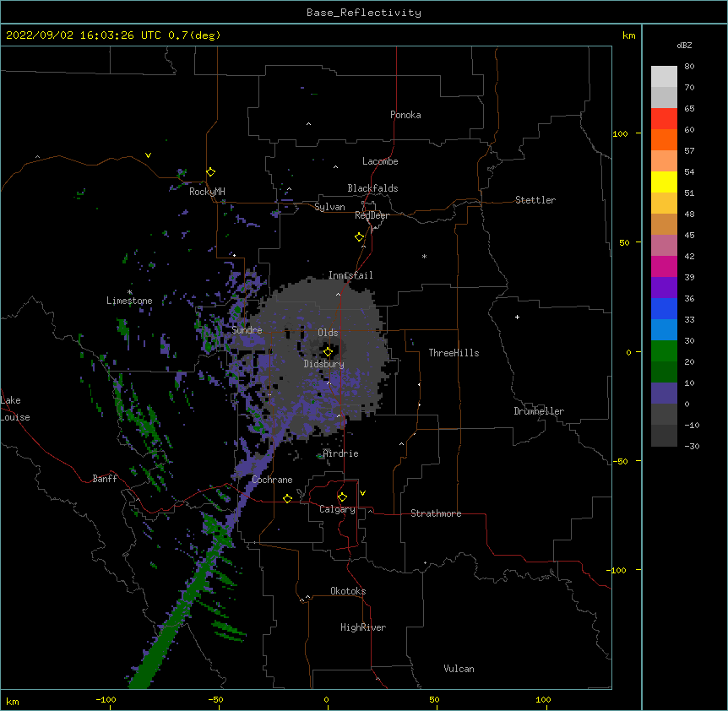Click the yellow diamond marker west of Calgary
The image size is (728, 711).
tap(287, 498)
